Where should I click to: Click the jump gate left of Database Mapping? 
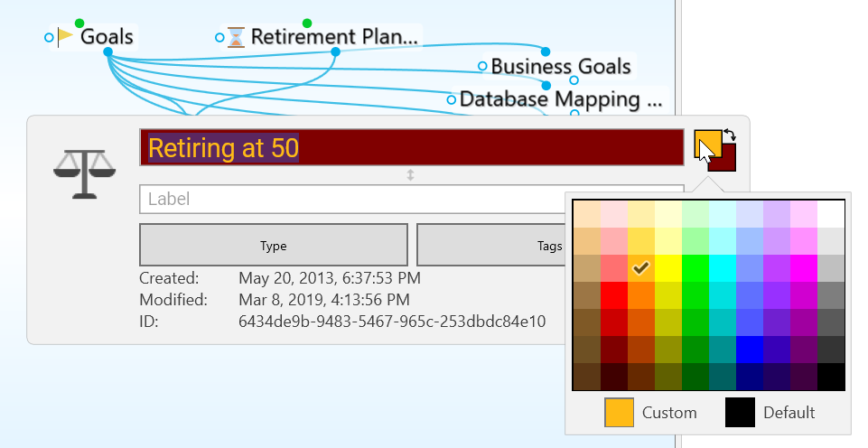point(451,99)
